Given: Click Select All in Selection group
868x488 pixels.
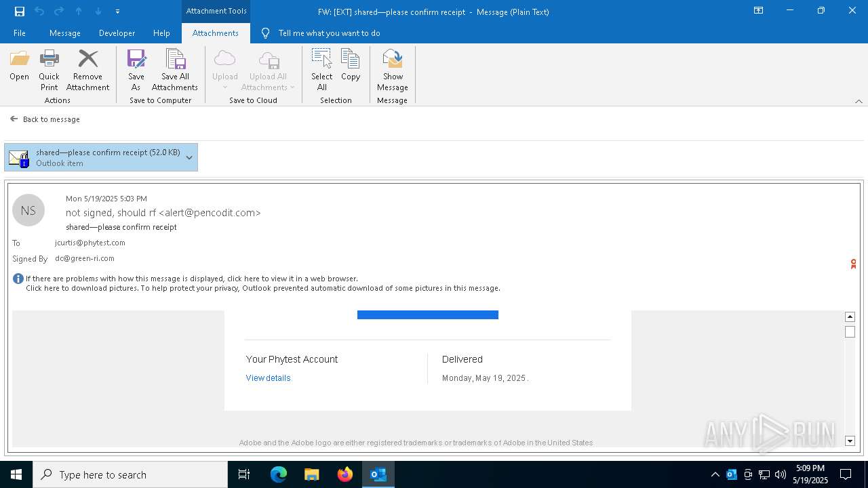Looking at the screenshot, I should [322, 70].
